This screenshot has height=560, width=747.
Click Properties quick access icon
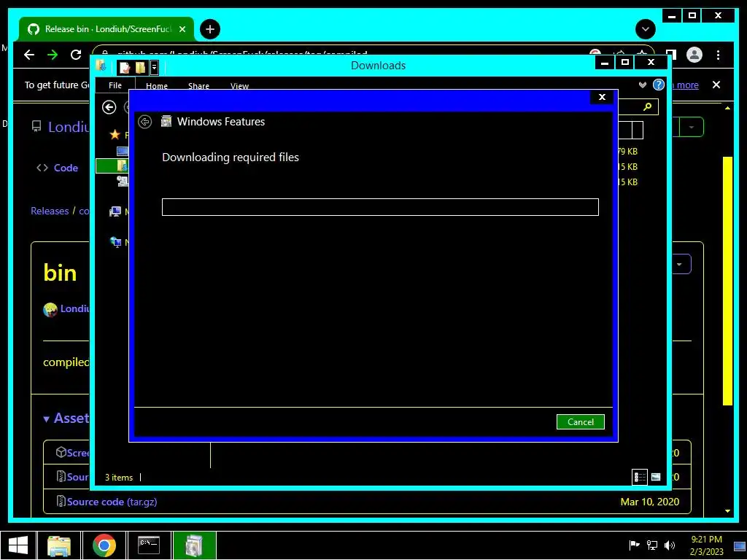(x=125, y=67)
